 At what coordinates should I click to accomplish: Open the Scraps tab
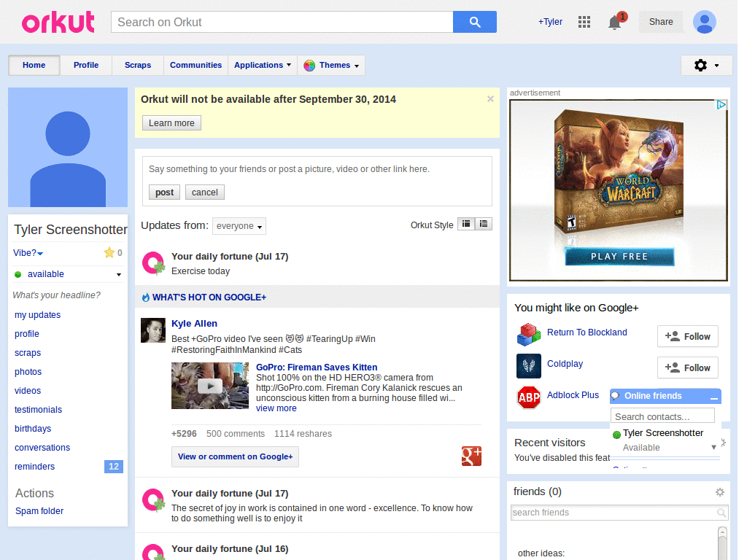(x=138, y=65)
